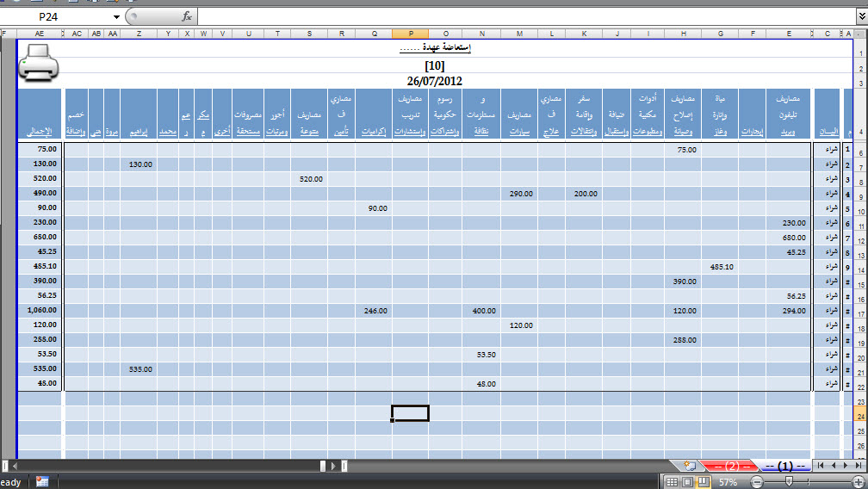Switch to Page Break Preview view
The image size is (868, 489).
pyautogui.click(x=703, y=482)
